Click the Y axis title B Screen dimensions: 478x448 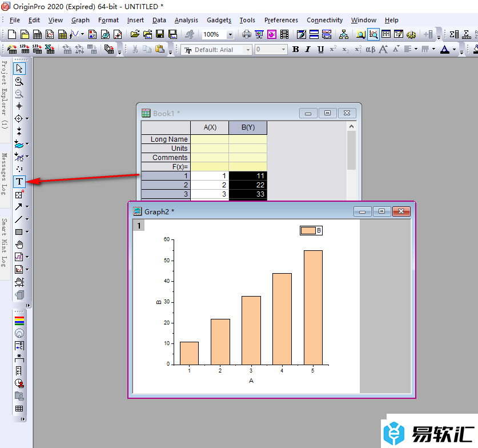(x=159, y=302)
